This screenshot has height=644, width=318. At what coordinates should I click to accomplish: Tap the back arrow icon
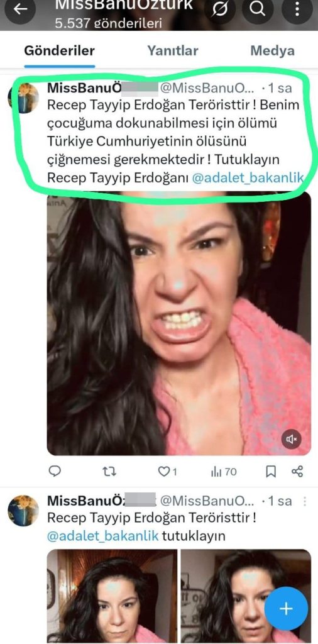point(19,9)
